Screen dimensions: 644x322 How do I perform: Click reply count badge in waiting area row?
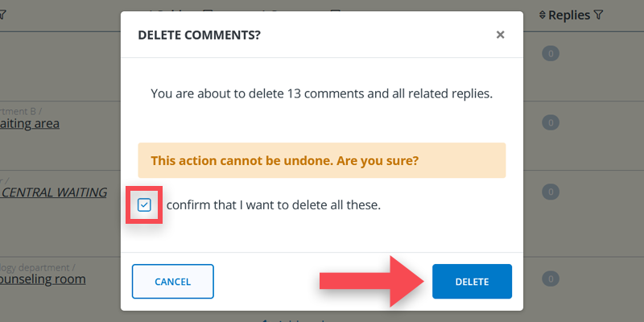coord(550,123)
